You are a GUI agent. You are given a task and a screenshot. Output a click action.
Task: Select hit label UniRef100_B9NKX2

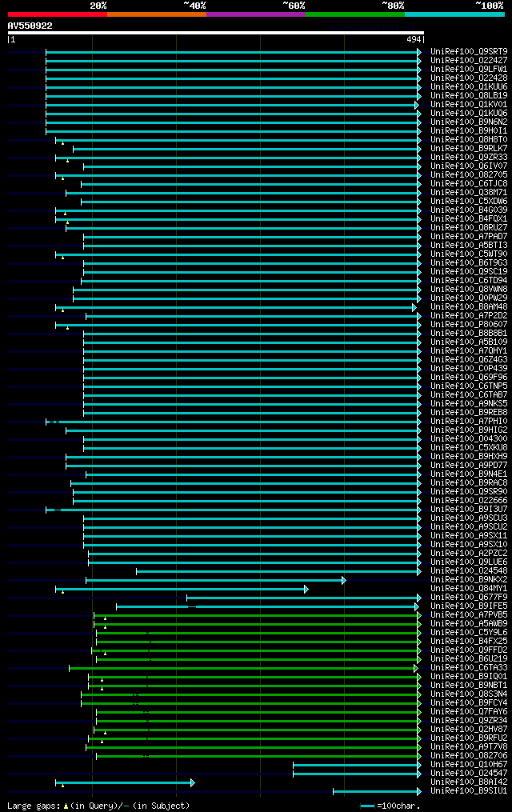coord(469,580)
